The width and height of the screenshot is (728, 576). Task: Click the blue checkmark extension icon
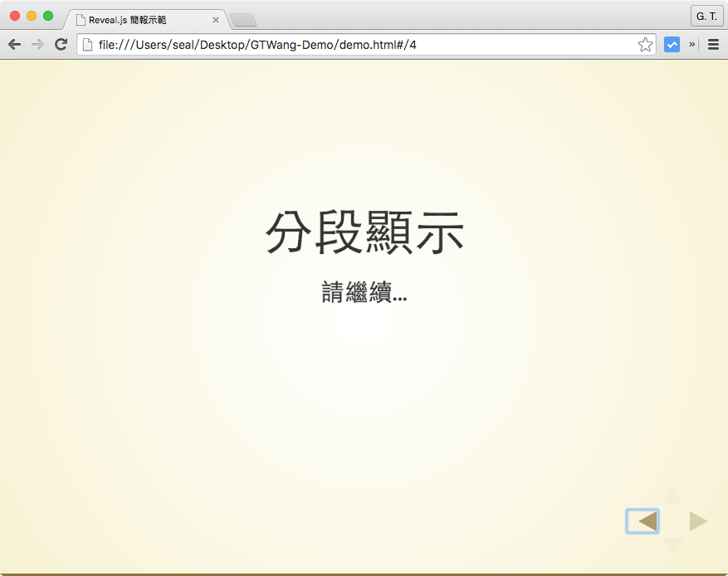pyautogui.click(x=672, y=44)
